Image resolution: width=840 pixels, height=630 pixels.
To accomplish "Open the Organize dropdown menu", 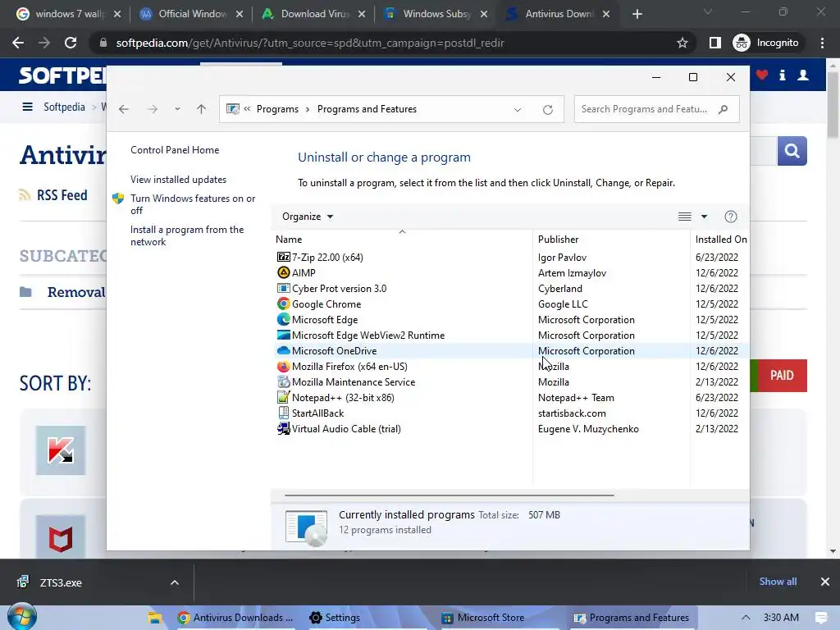I will pos(308,217).
